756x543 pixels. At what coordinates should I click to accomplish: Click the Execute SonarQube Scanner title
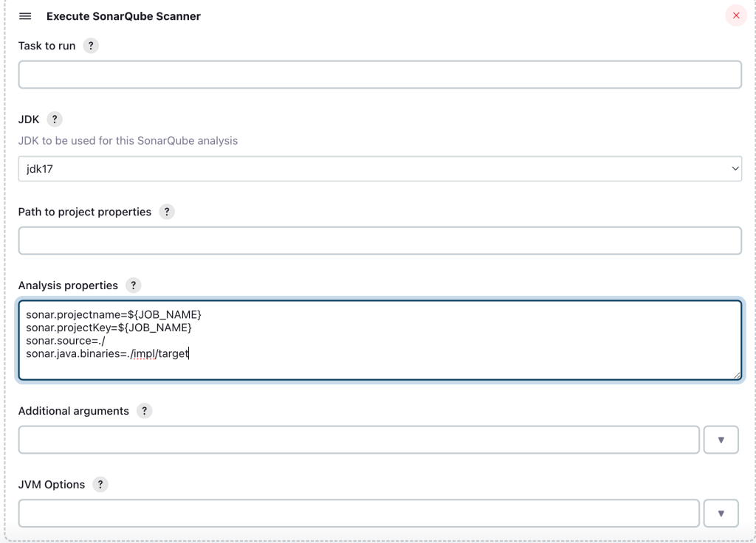tap(123, 16)
